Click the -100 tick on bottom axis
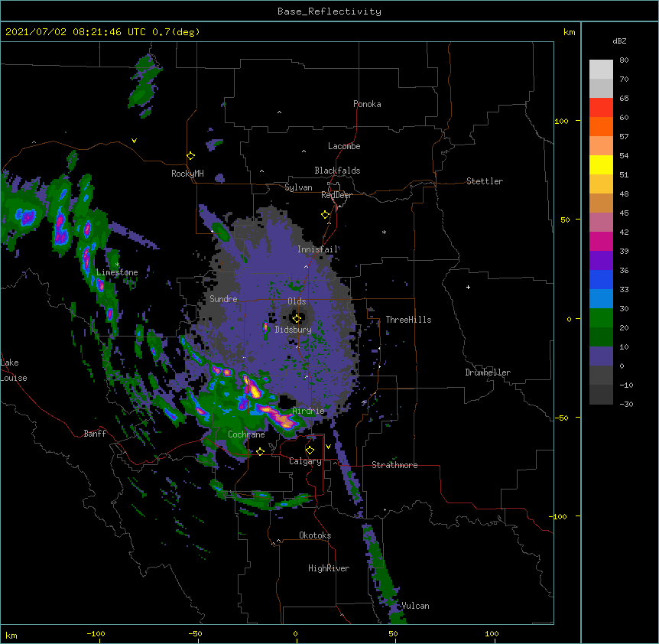This screenshot has width=659, height=644. point(96,633)
